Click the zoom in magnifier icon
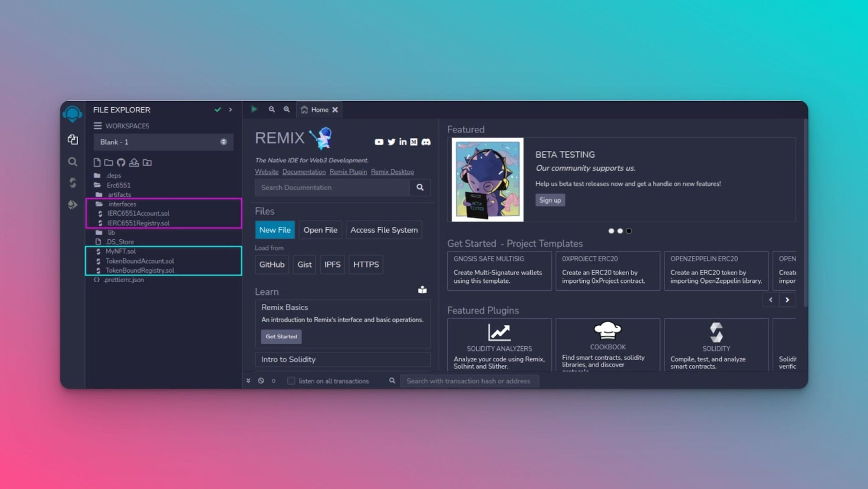The height and width of the screenshot is (489, 868). [x=287, y=109]
